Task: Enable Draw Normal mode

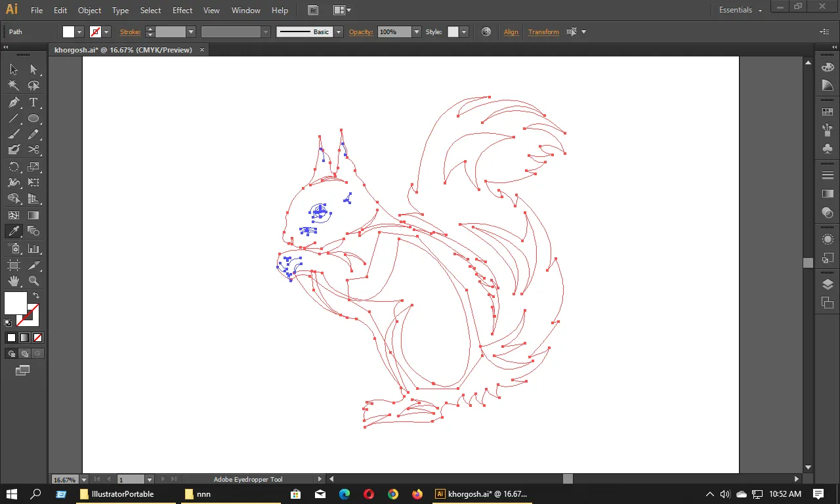Action: pos(11,354)
